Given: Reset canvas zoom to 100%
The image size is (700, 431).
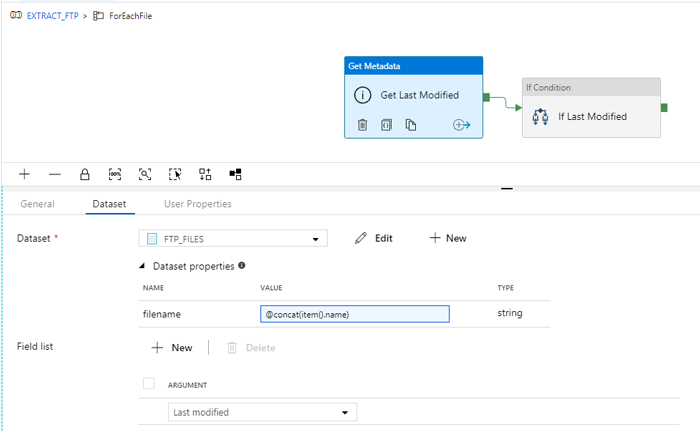Looking at the screenshot, I should pyautogui.click(x=115, y=174).
